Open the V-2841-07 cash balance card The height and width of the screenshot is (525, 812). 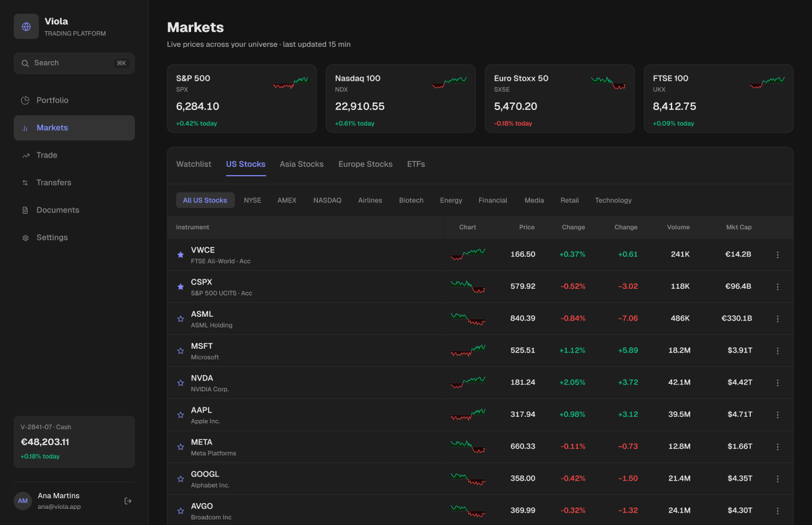[x=74, y=442]
